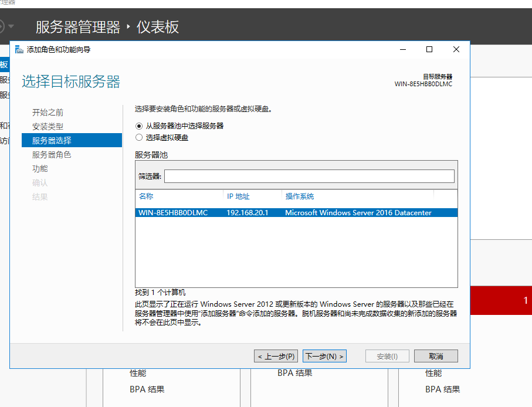Open 性能 in the right dashboard tile
532x407 pixels.
coord(433,373)
